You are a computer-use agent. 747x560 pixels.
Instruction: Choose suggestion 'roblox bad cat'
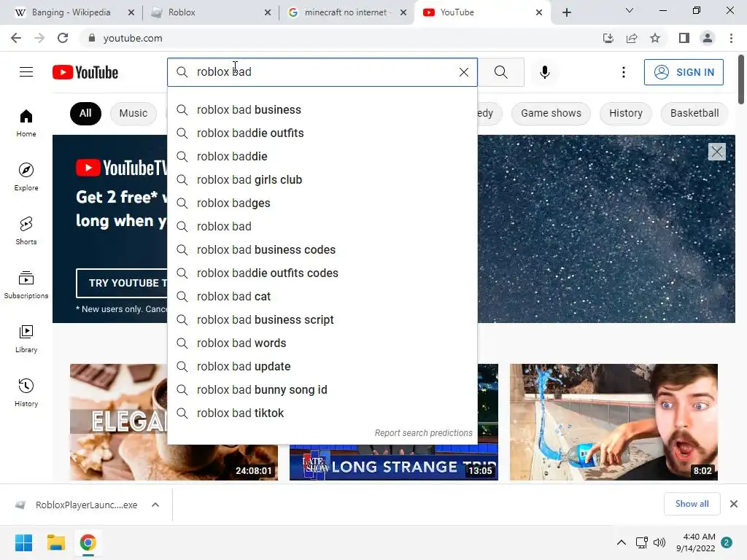[322, 296]
